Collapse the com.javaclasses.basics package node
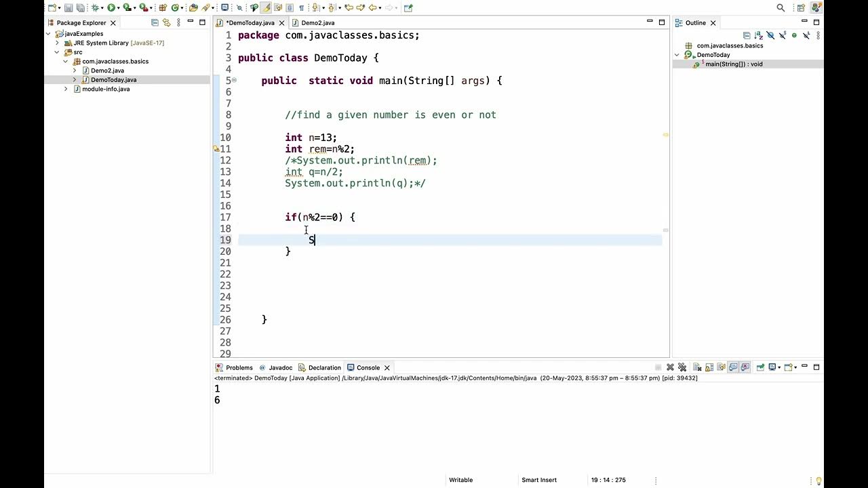This screenshot has height=488, width=868. click(66, 61)
